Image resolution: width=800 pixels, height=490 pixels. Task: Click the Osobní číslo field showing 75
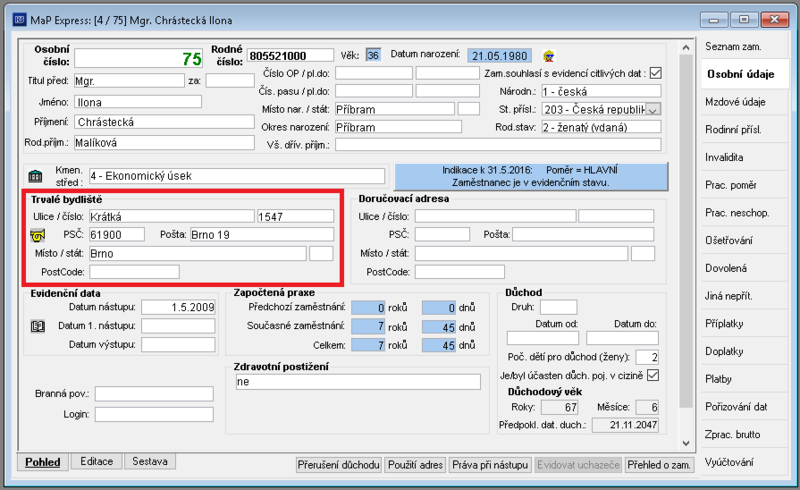pos(139,58)
